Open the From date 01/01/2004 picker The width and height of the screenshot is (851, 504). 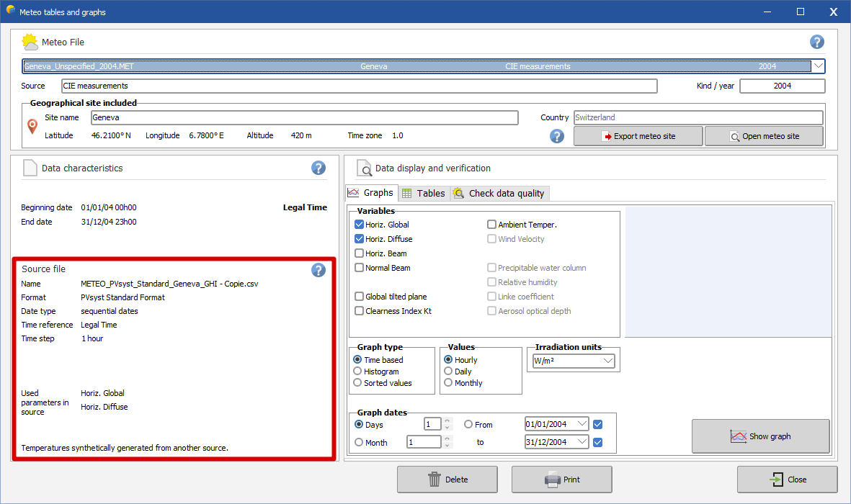(x=582, y=424)
